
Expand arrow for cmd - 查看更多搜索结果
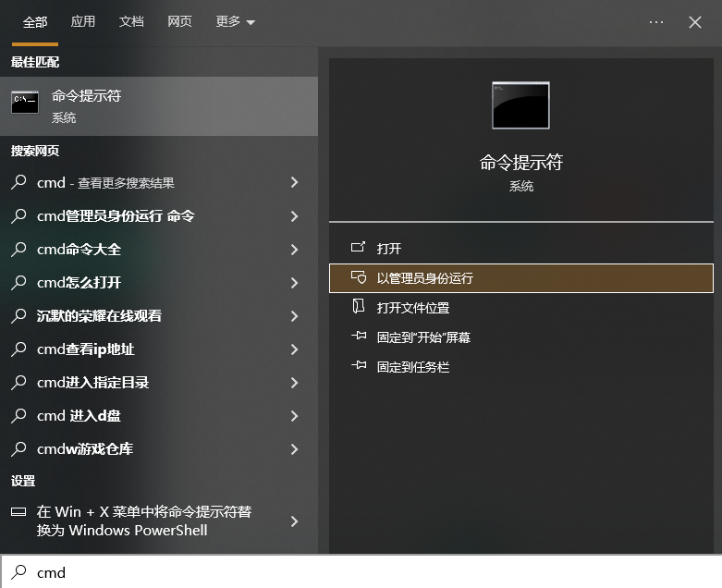point(295,183)
